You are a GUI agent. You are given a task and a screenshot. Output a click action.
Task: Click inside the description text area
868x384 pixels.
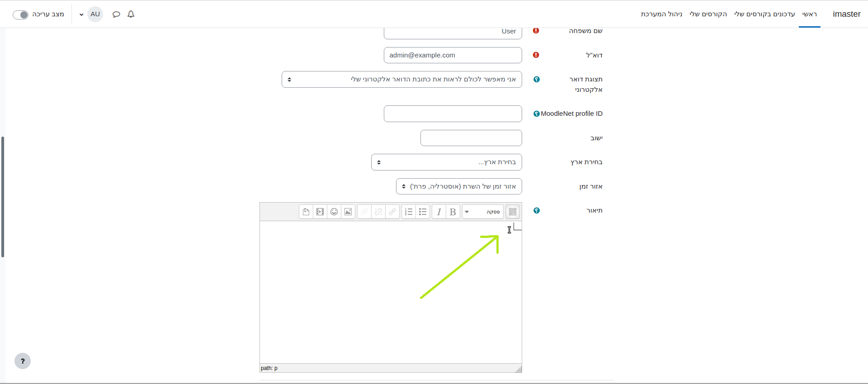click(391, 292)
